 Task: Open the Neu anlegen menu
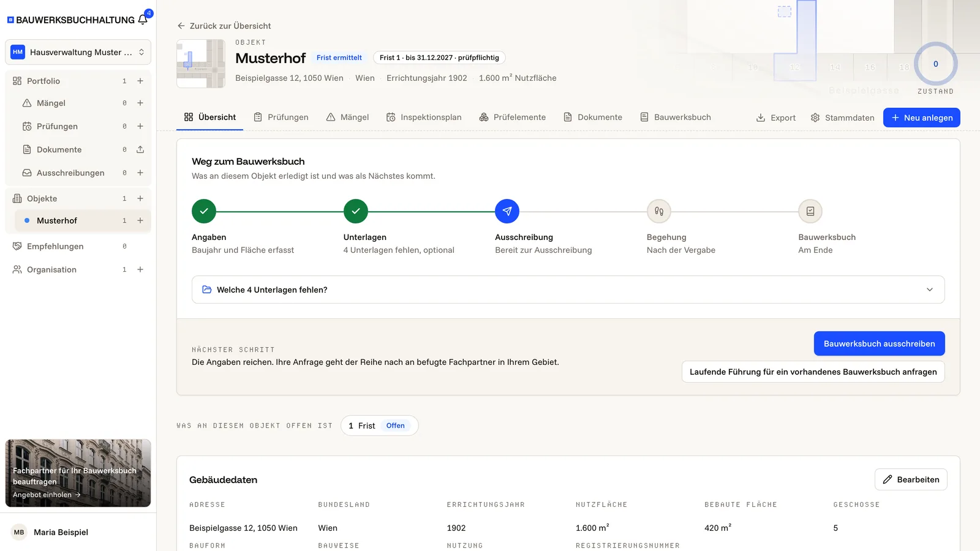(922, 118)
